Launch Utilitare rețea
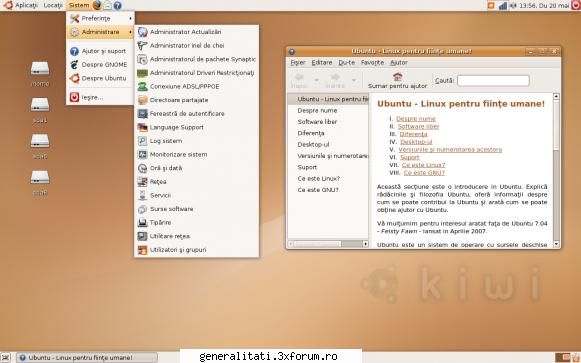The image size is (581, 363). click(x=196, y=236)
